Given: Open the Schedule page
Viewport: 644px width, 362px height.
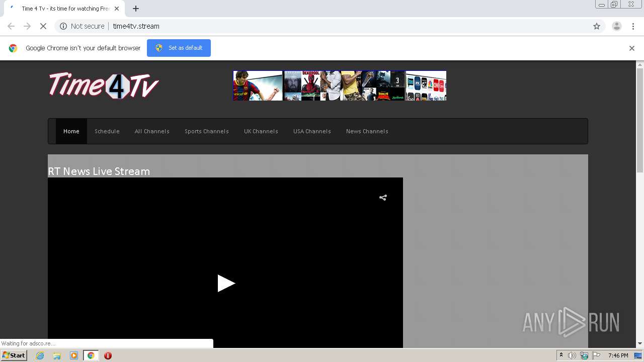Looking at the screenshot, I should pos(107,131).
